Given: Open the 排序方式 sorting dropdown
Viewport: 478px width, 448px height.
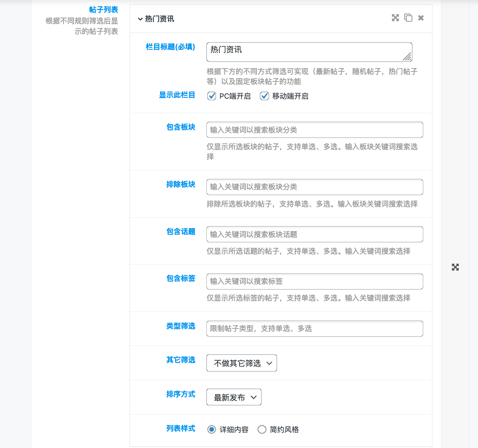Looking at the screenshot, I should (234, 397).
